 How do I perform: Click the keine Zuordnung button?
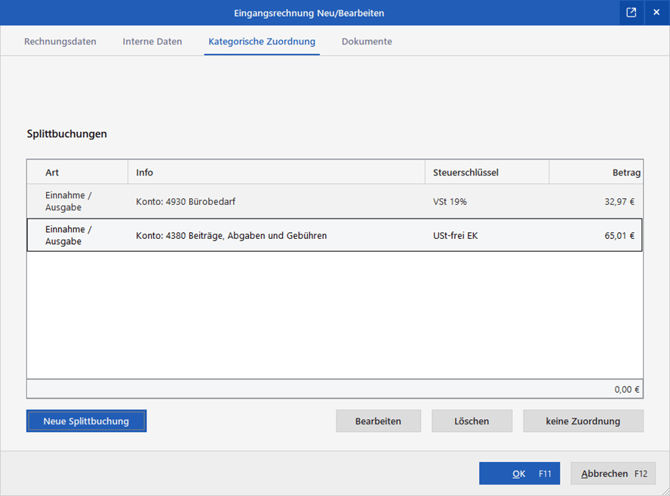pos(582,421)
